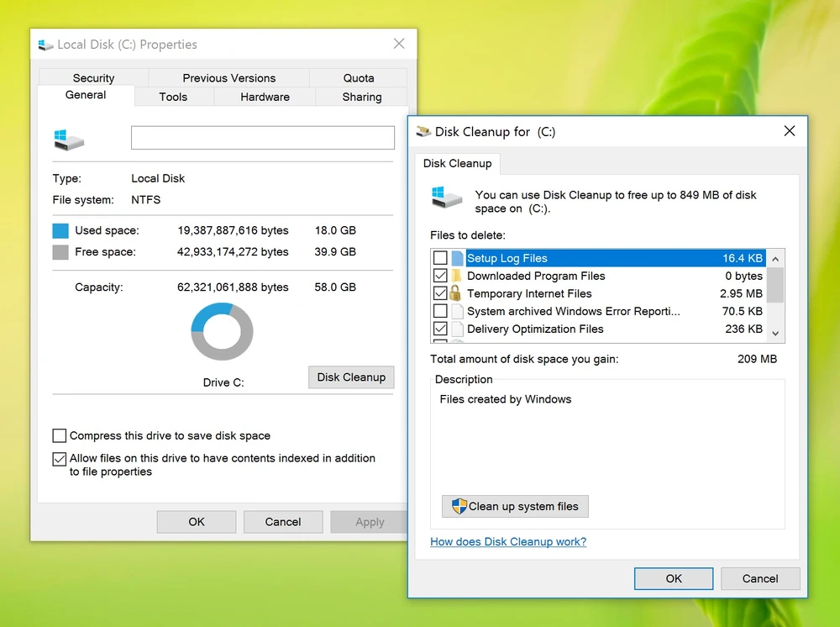The width and height of the screenshot is (840, 627).
Task: Open the Security tab
Action: pos(93,77)
